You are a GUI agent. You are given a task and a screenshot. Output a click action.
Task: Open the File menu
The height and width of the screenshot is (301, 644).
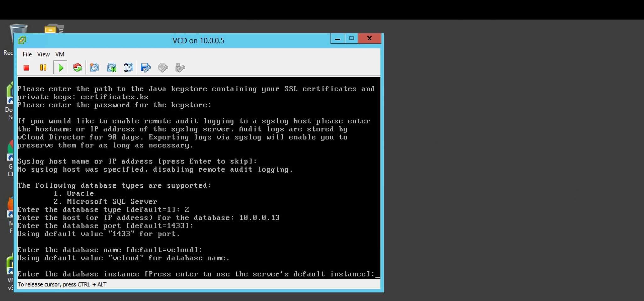pyautogui.click(x=27, y=54)
